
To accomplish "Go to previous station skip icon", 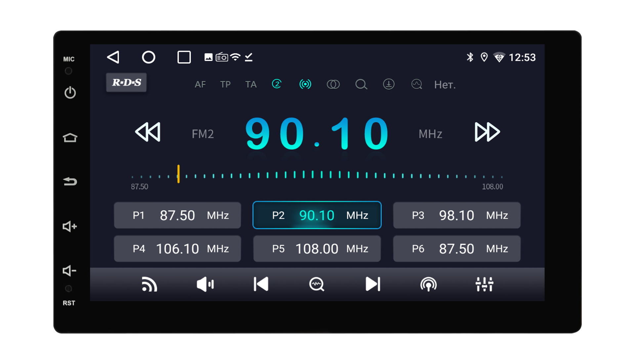I will pos(261,284).
